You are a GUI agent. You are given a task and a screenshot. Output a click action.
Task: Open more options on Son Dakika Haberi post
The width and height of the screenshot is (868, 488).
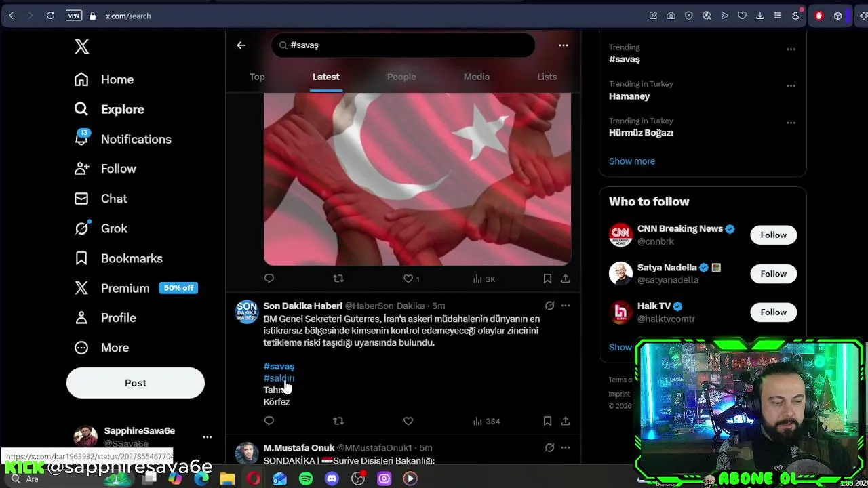[565, 306]
